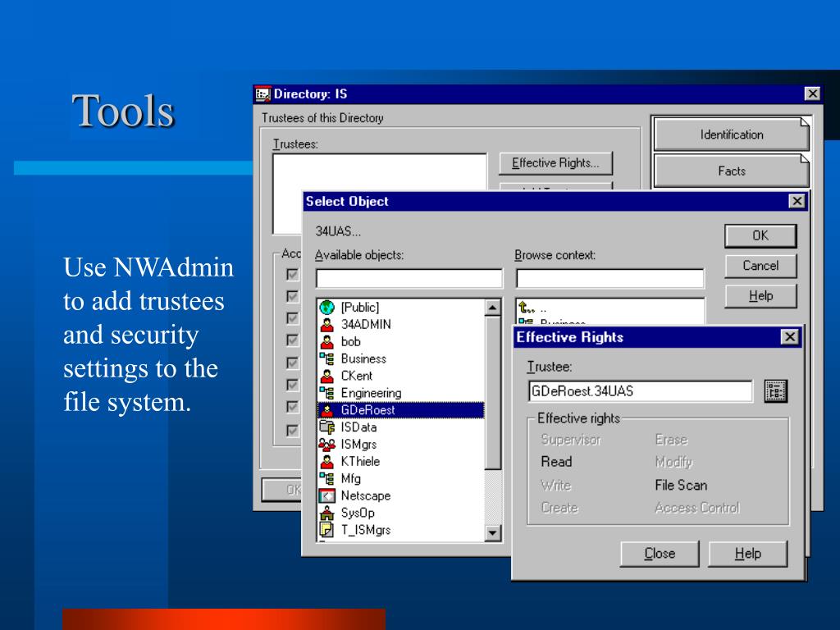Viewport: 840px width, 630px height.
Task: Close the Directory: IS window
Action: tap(813, 94)
